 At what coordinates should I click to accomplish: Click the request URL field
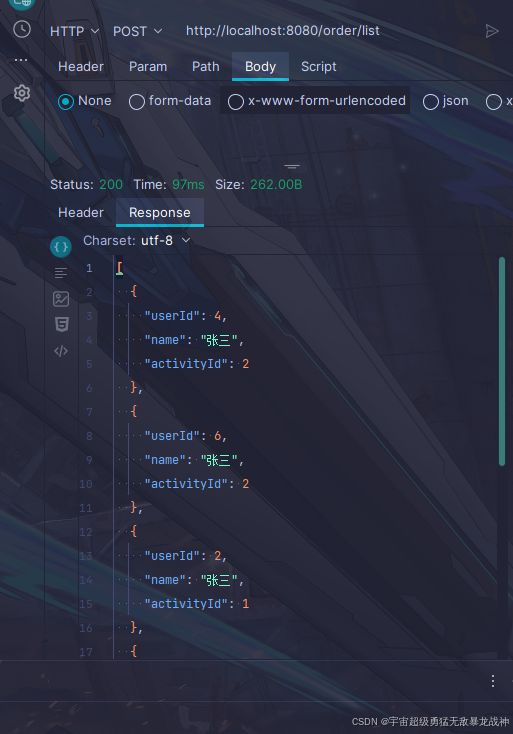pyautogui.click(x=283, y=31)
